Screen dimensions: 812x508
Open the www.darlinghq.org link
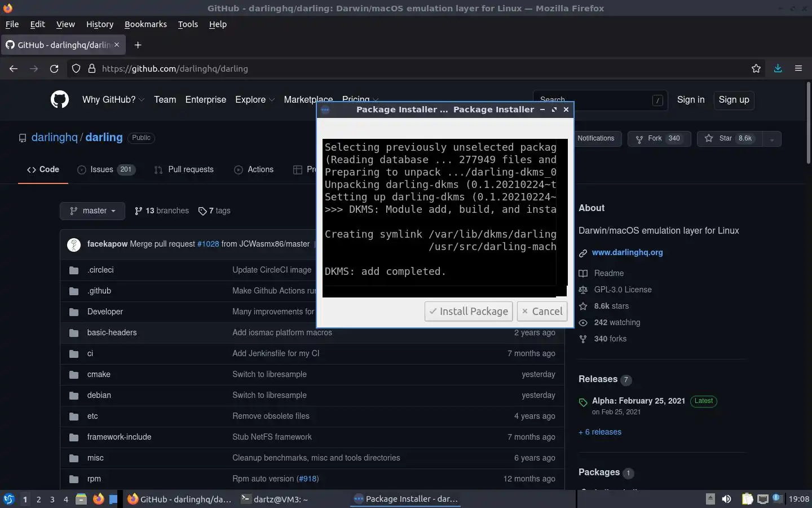tap(627, 252)
